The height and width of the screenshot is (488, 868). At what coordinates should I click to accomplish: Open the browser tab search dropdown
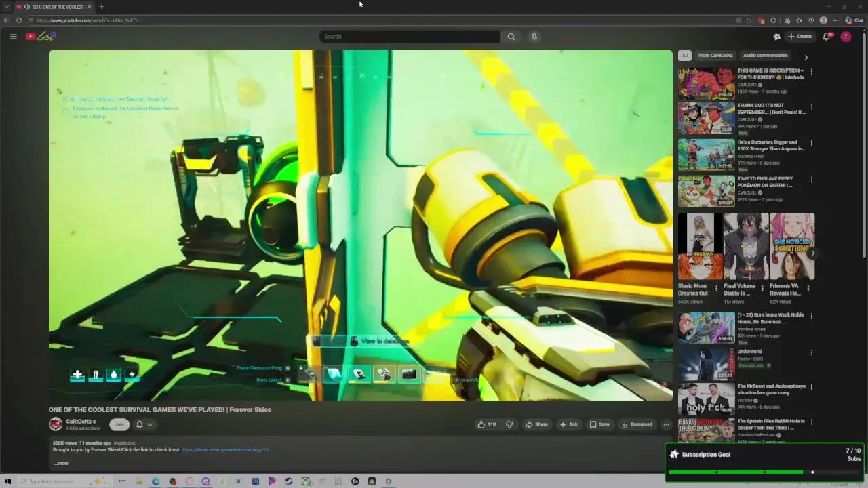(x=6, y=7)
